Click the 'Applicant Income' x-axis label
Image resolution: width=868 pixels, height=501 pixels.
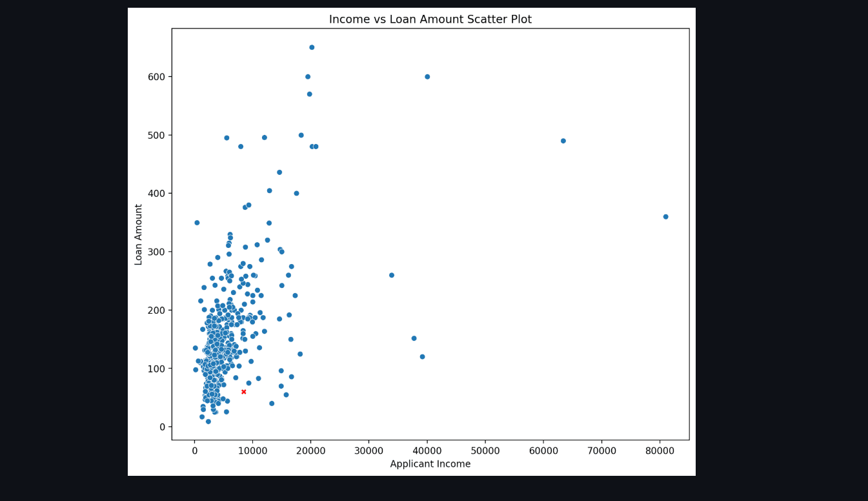point(430,464)
